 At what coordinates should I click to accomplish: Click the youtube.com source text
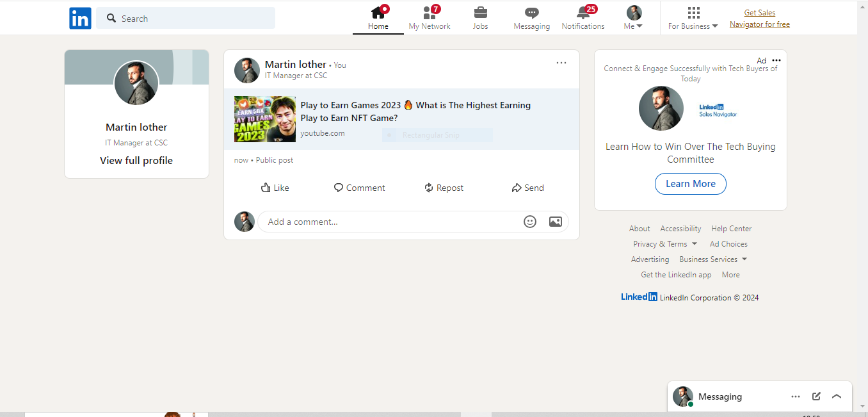tap(323, 133)
